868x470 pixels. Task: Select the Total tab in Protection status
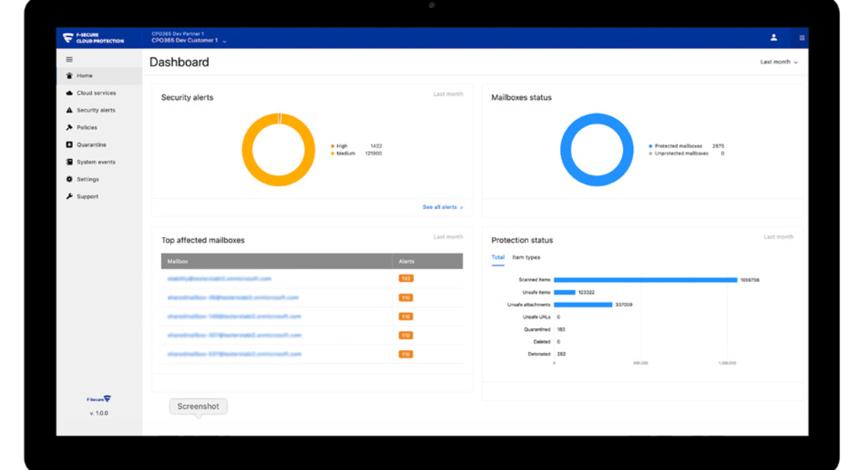point(498,257)
